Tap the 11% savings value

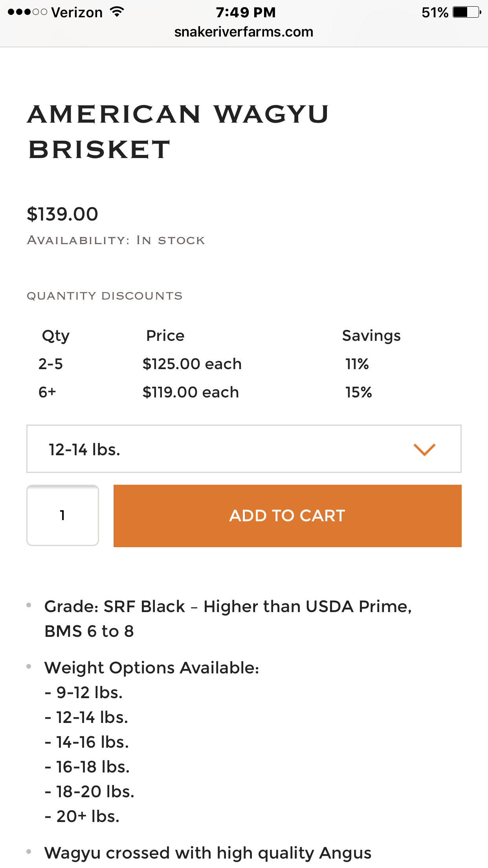click(357, 364)
